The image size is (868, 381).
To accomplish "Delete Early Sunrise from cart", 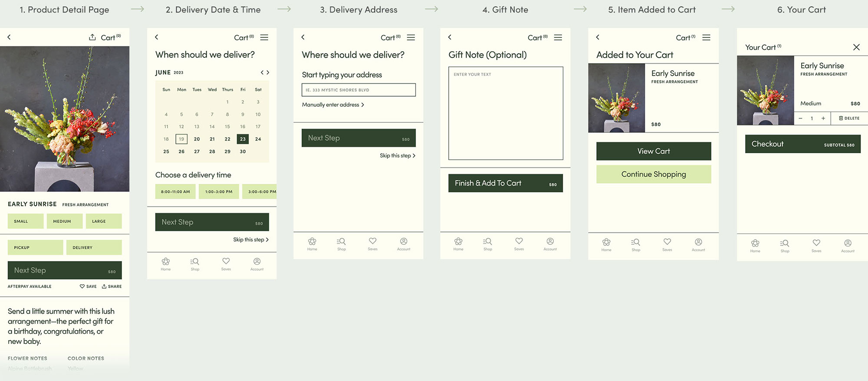I will [849, 118].
